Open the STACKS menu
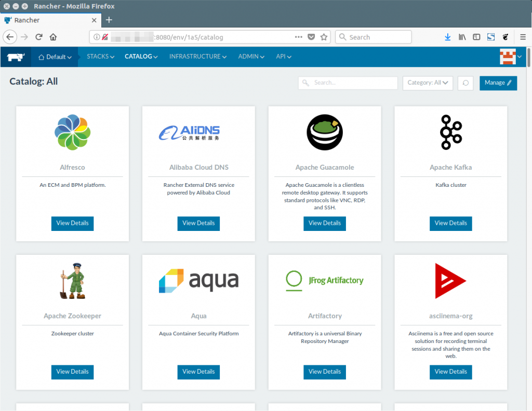The height and width of the screenshot is (411, 532). 100,57
